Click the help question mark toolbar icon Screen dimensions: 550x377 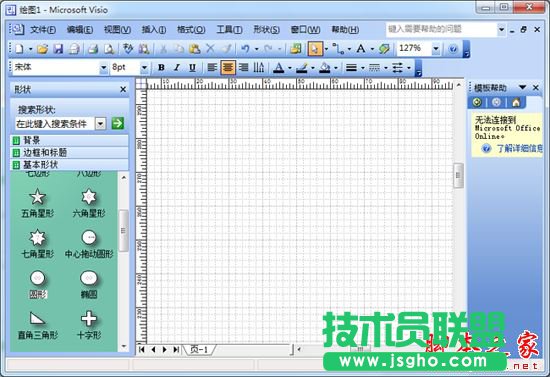coord(453,49)
